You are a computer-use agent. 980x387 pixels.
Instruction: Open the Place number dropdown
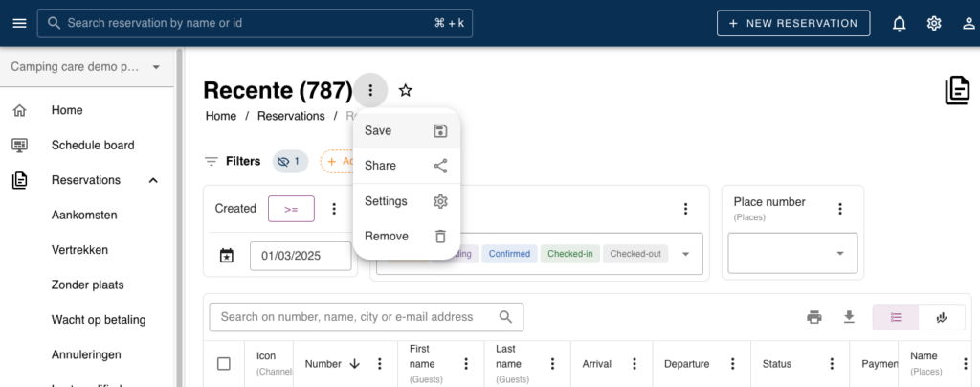coord(839,254)
